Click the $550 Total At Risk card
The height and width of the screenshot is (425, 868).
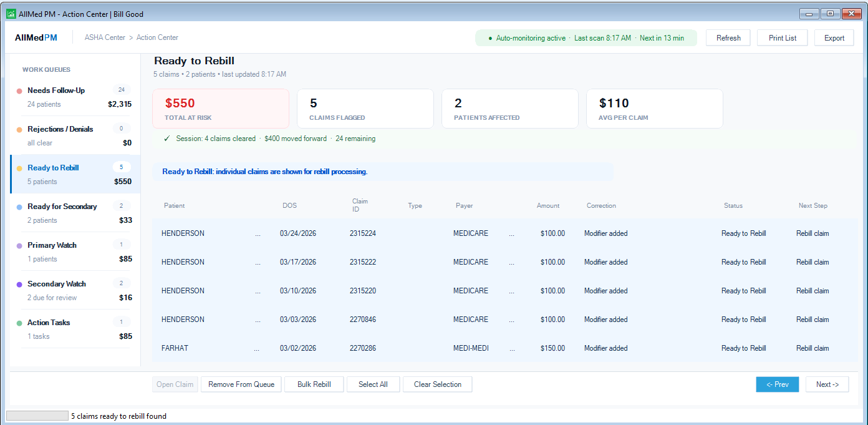point(221,109)
